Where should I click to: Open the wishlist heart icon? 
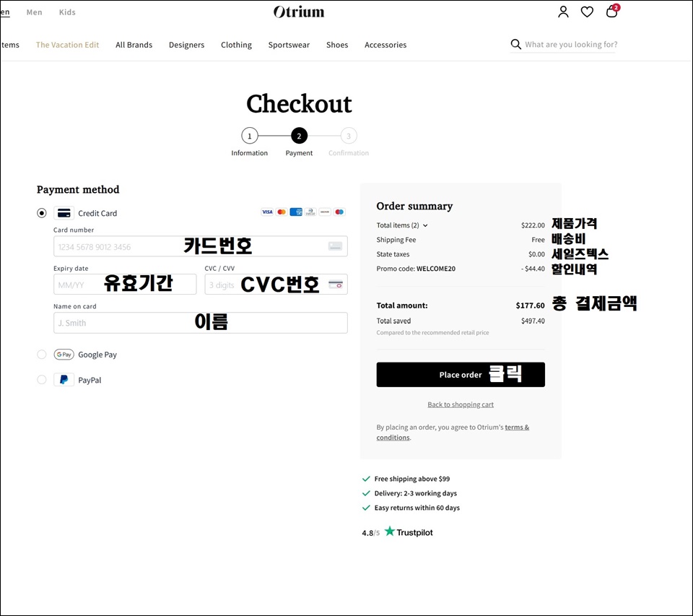pos(587,12)
